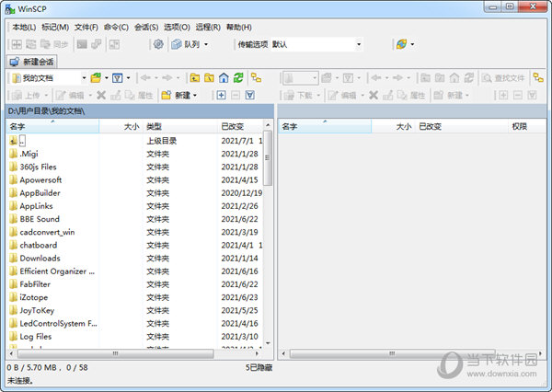Sort local files by 大小 column

tap(121, 126)
